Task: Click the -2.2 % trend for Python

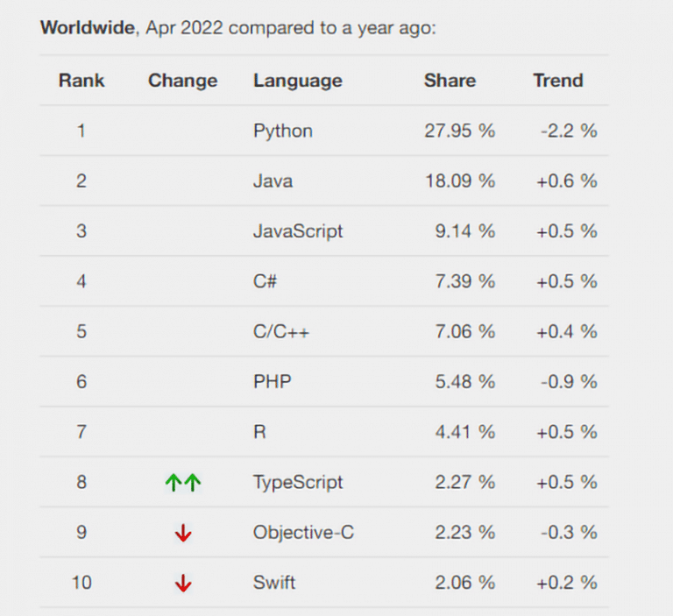Action: pyautogui.click(x=569, y=131)
